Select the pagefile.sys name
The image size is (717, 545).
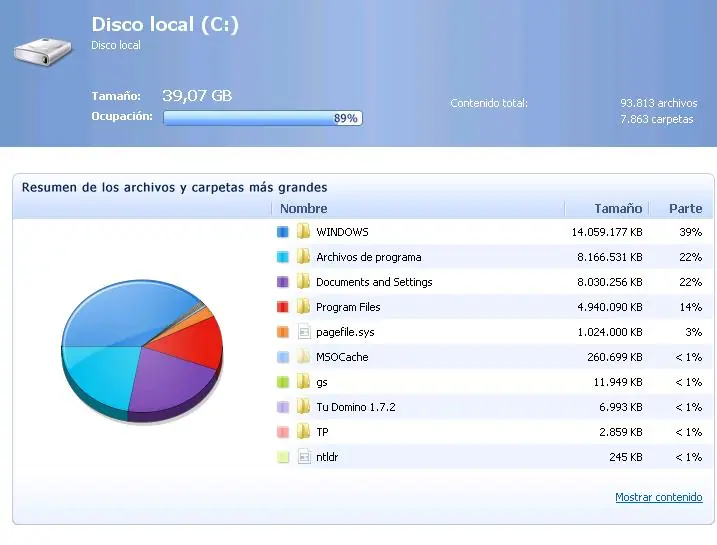click(345, 332)
